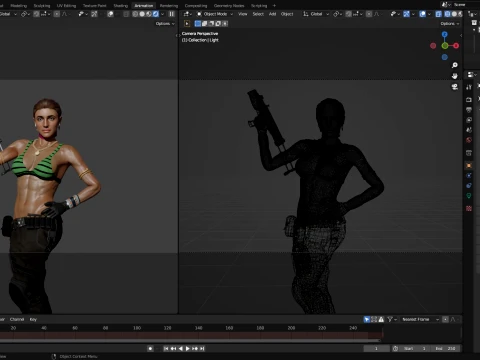Image resolution: width=480 pixels, height=360 pixels.
Task: Open the Sculpting workspace tab
Action: coord(42,6)
